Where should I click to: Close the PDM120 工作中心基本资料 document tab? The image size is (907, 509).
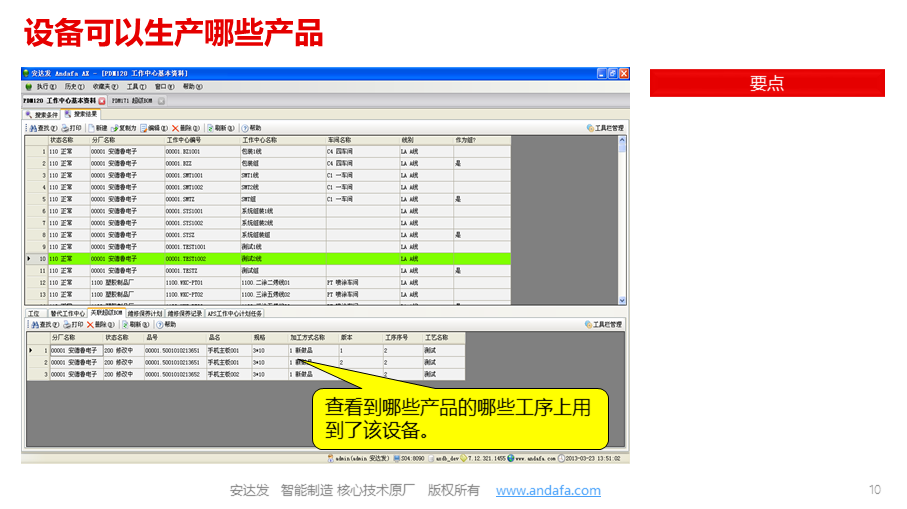[102, 101]
